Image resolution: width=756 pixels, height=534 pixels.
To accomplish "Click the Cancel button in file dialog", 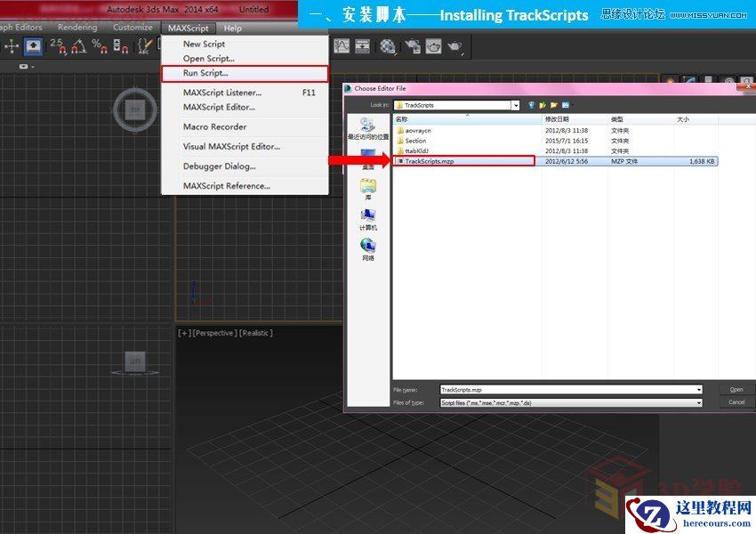I will [736, 401].
